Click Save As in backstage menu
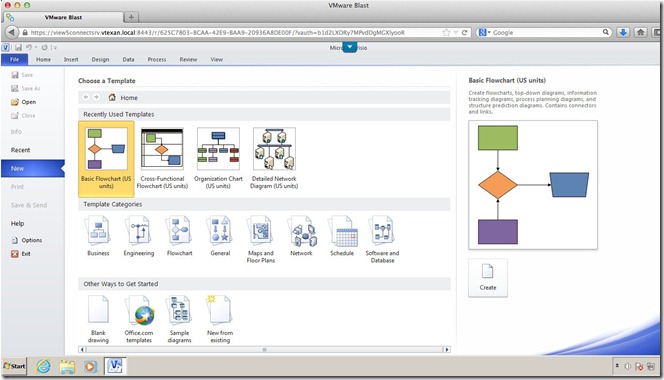The width and height of the screenshot is (664, 380). tap(25, 89)
